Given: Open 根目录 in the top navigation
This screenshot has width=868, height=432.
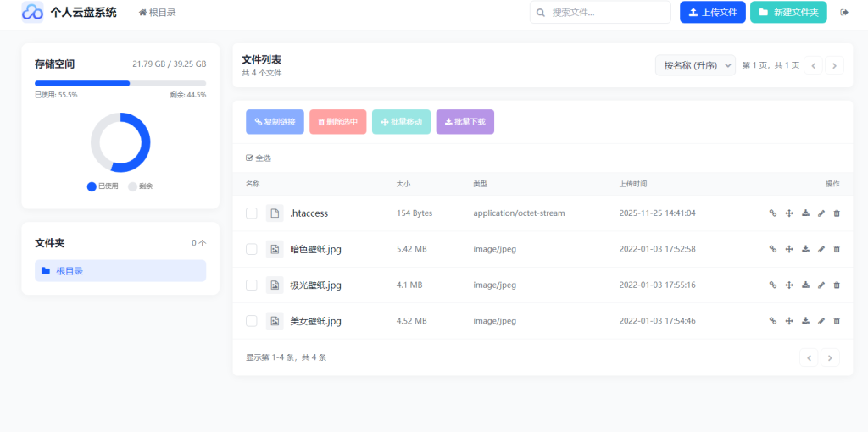Looking at the screenshot, I should coord(158,13).
